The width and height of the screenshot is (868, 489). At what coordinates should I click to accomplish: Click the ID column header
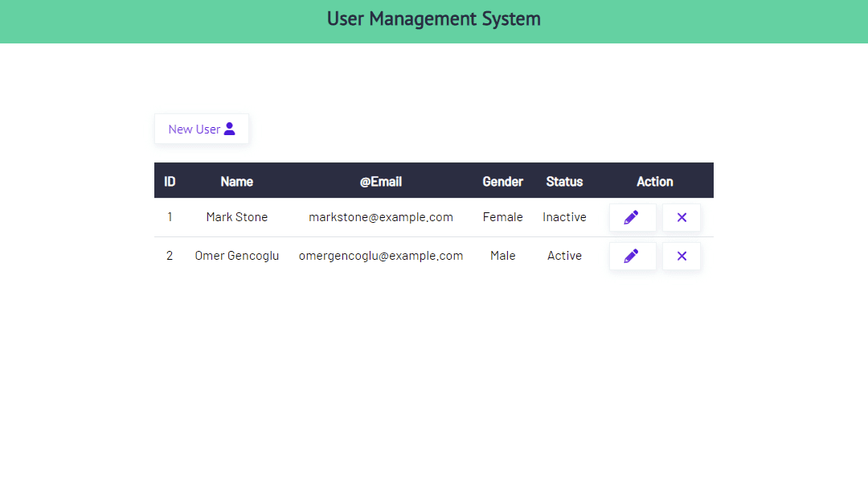tap(170, 182)
